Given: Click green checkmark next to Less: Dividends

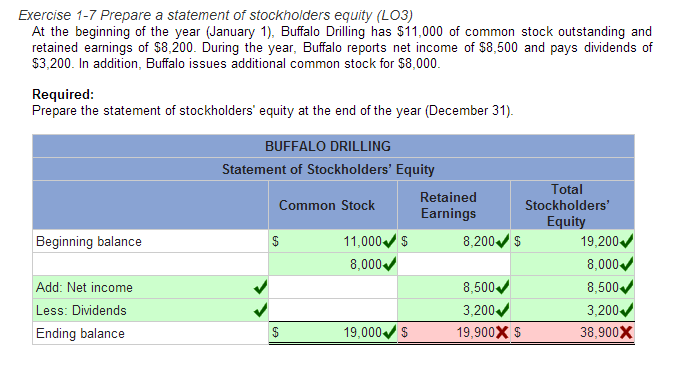Looking at the screenshot, I should click(260, 310).
